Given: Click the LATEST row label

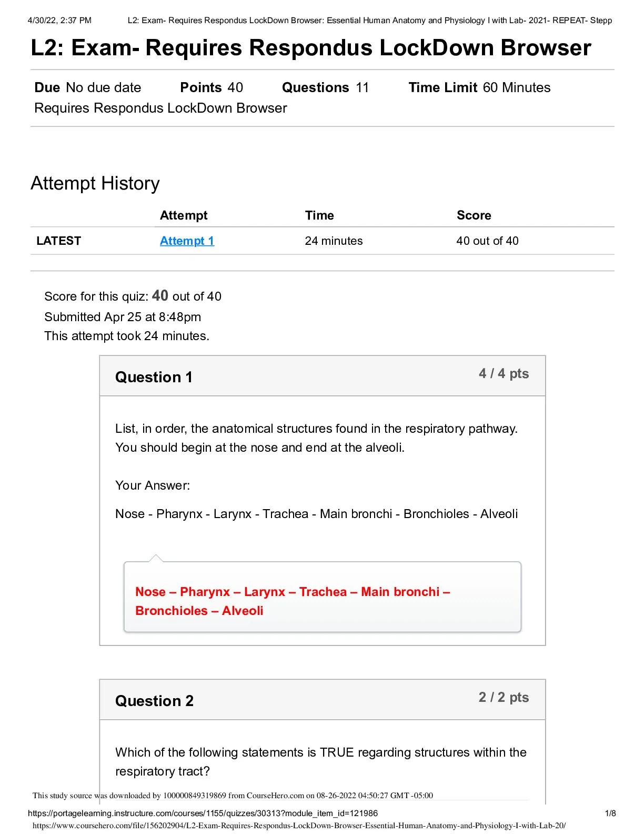Looking at the screenshot, I should [59, 241].
